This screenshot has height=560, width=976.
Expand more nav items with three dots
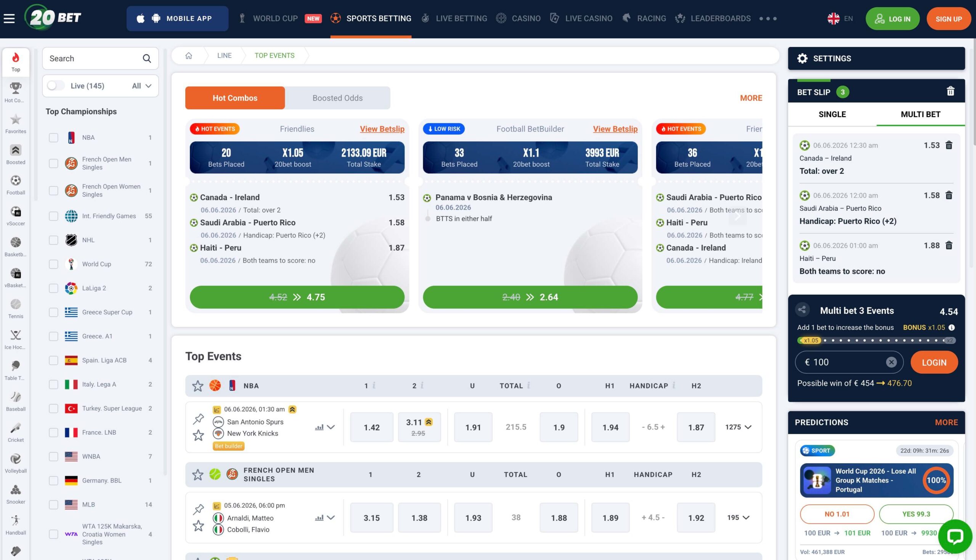click(x=768, y=18)
